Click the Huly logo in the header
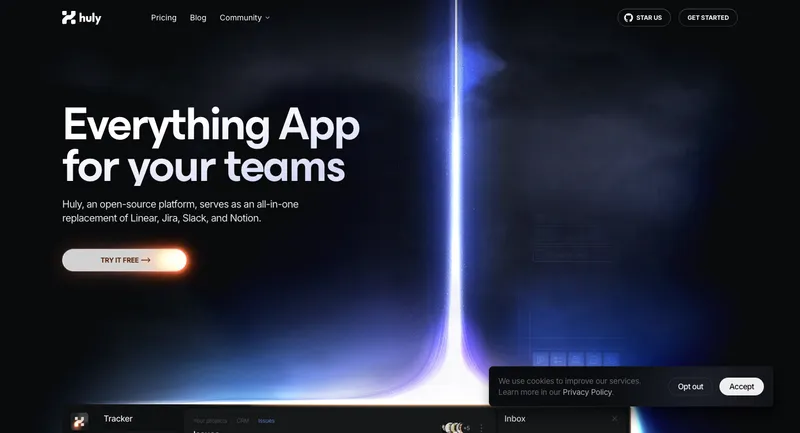The image size is (800, 433). [81, 17]
